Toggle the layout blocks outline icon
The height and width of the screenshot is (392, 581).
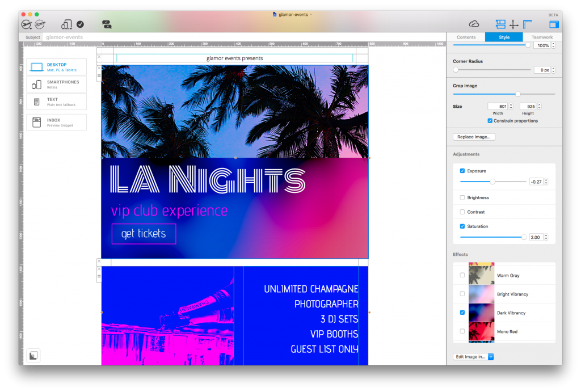tap(500, 24)
